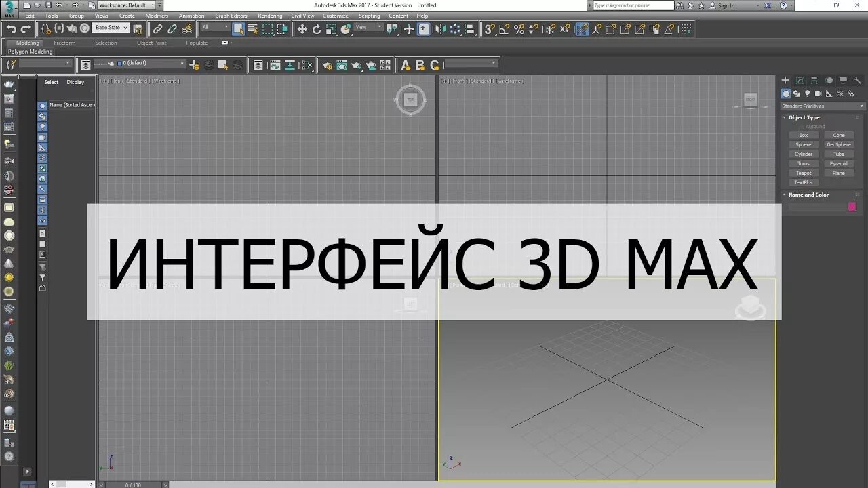Toggle Select and Manipulate button
This screenshot has height=488, width=868.
(x=409, y=29)
